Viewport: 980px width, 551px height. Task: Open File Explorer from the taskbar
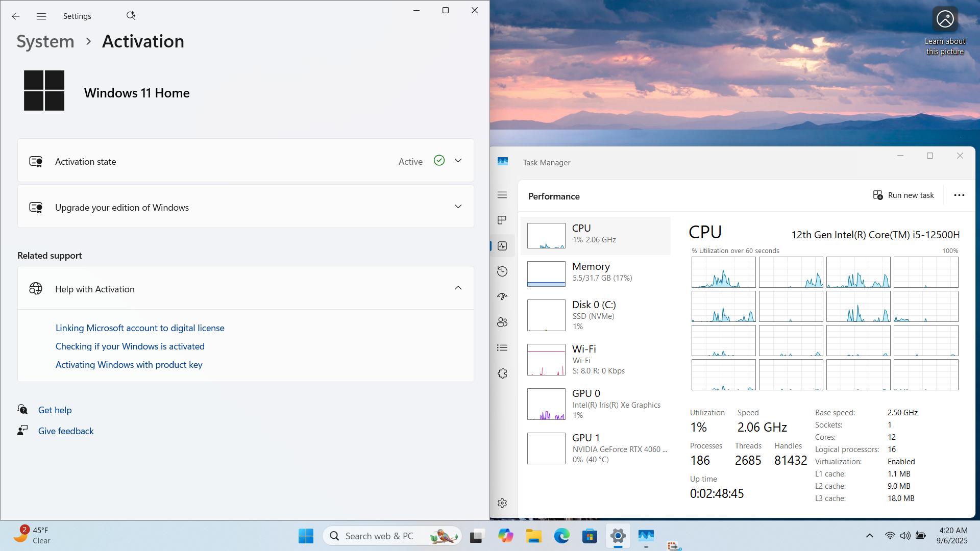click(534, 536)
